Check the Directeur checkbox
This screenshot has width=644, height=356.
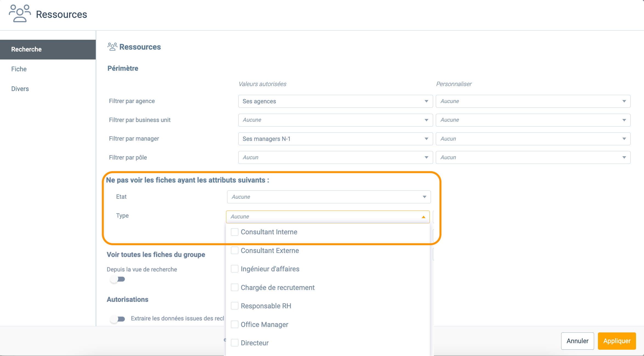tap(235, 343)
